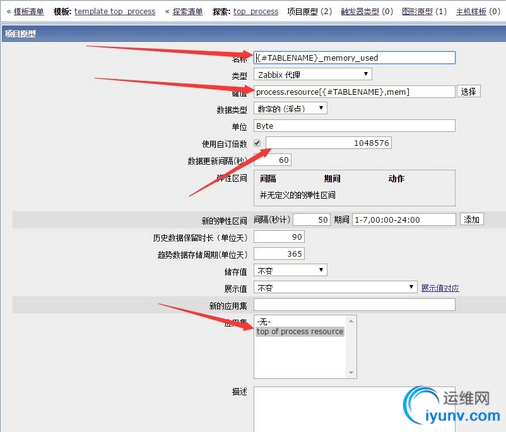Switch to 项目原型 (2) tab
506x432 pixels.
pyautogui.click(x=310, y=12)
